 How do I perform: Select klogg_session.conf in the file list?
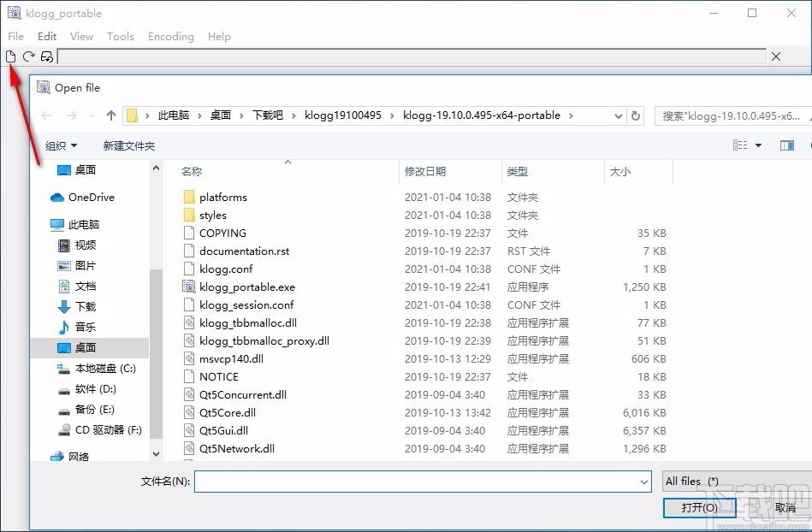pyautogui.click(x=246, y=304)
